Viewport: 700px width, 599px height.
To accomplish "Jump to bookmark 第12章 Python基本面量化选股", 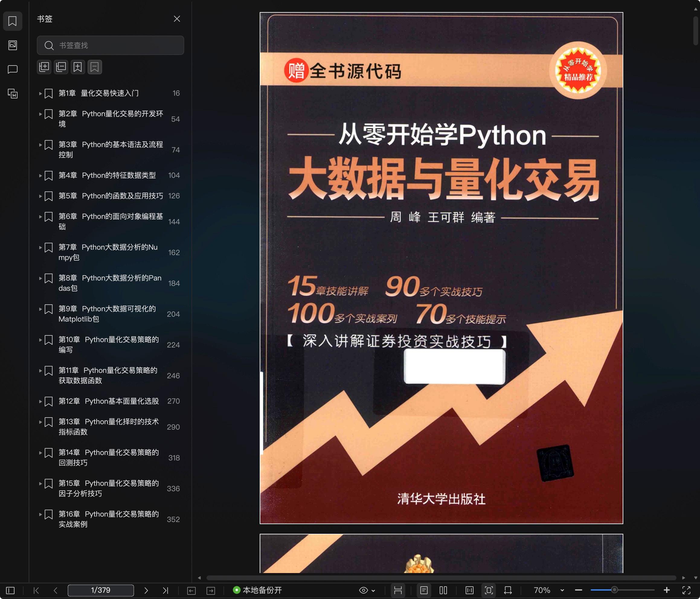I will click(x=108, y=401).
